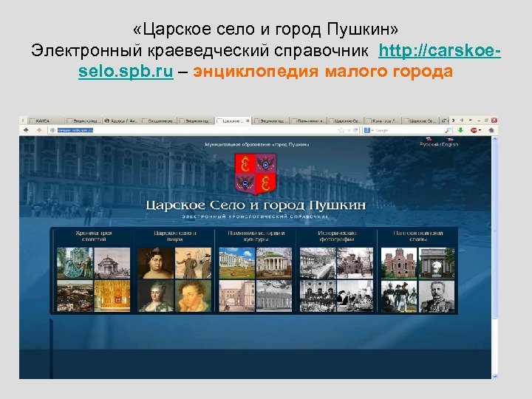Click the red Adblock icon in toolbar

(x=474, y=130)
